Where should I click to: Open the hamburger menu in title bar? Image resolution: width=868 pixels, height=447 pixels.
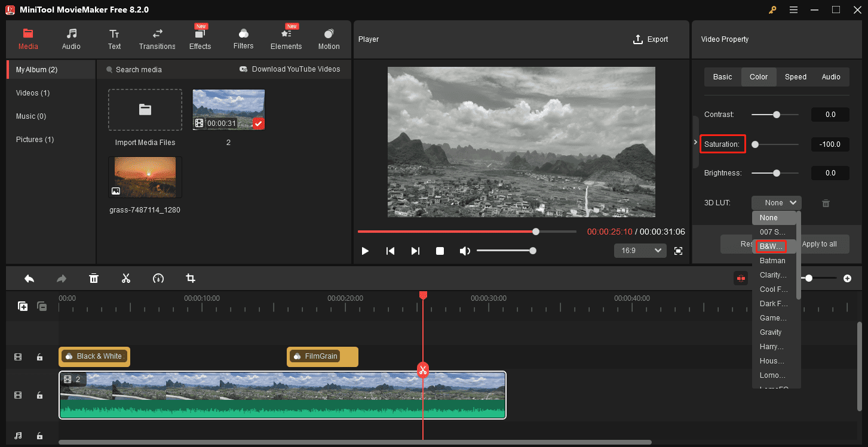coord(793,10)
